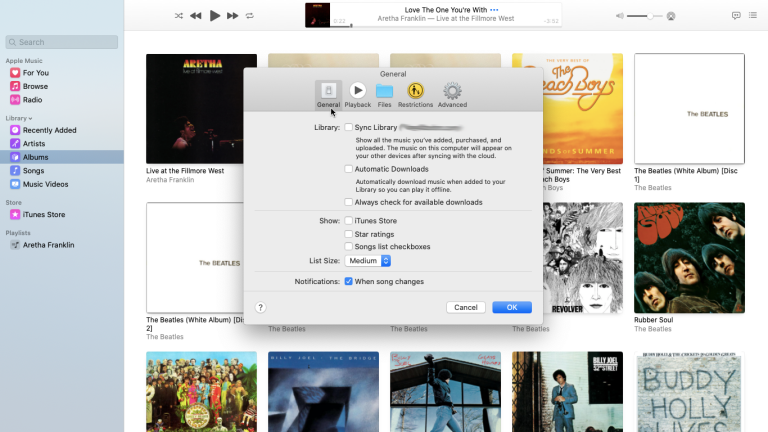Skip forward to next track
The image size is (768, 432).
pos(233,16)
